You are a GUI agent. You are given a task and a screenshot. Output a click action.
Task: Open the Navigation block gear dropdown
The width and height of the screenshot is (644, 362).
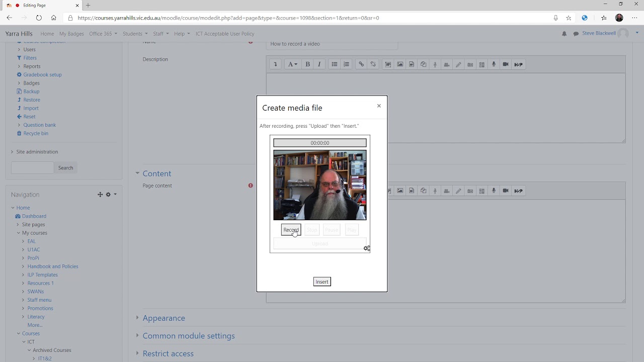111,195
